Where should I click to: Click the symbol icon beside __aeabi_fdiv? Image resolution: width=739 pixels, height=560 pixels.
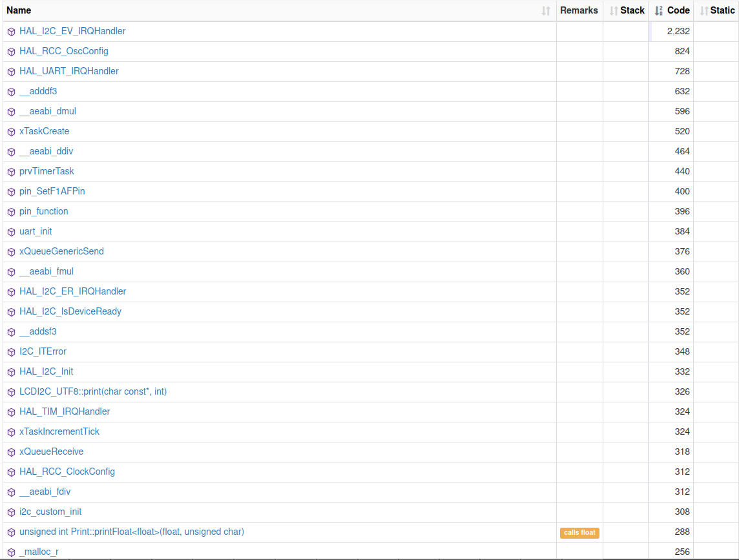(11, 492)
